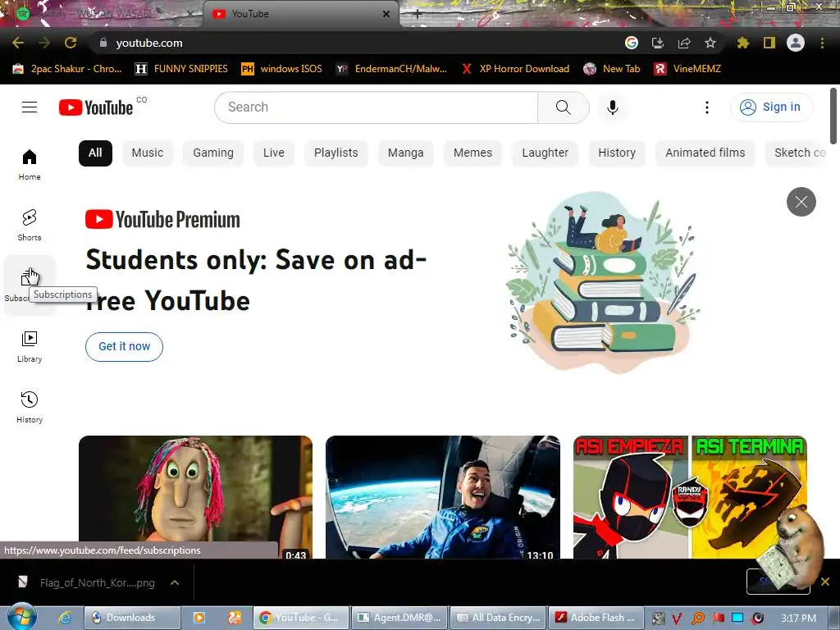Select the Live filter chip
This screenshot has width=840, height=630.
274,153
